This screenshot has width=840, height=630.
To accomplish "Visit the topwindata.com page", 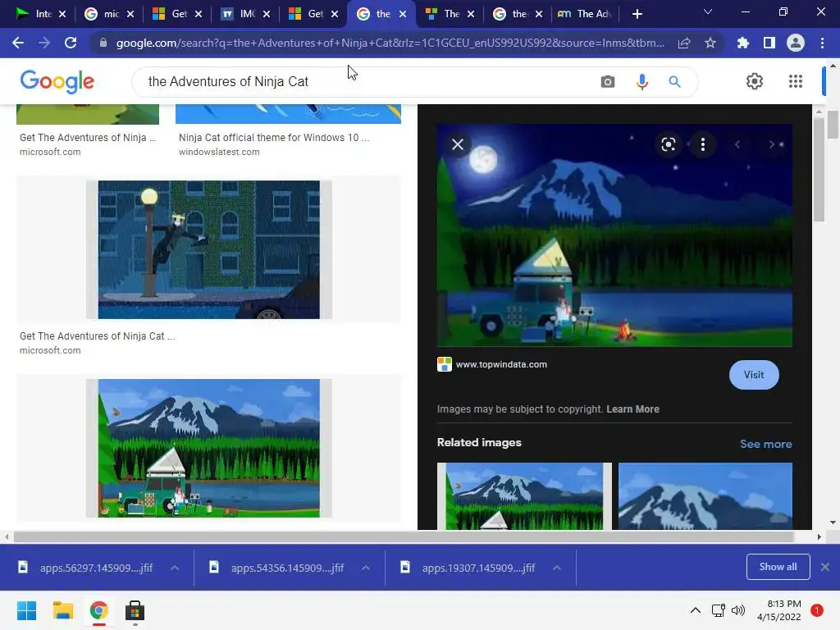I will tap(754, 375).
